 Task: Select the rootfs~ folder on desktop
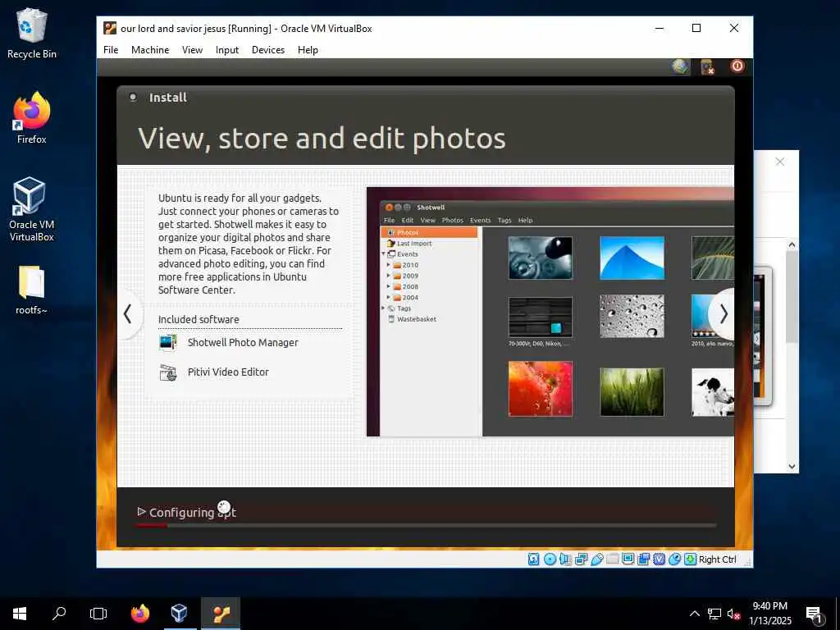(x=32, y=290)
